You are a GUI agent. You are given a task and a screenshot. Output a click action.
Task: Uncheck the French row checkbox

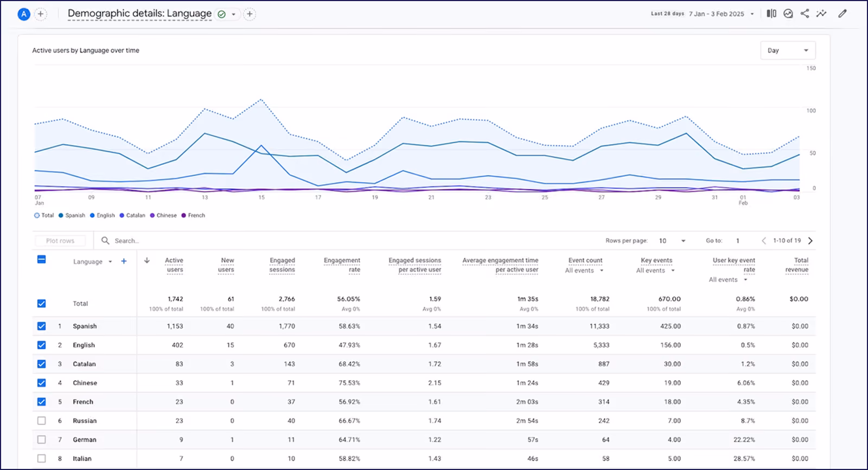click(x=41, y=402)
